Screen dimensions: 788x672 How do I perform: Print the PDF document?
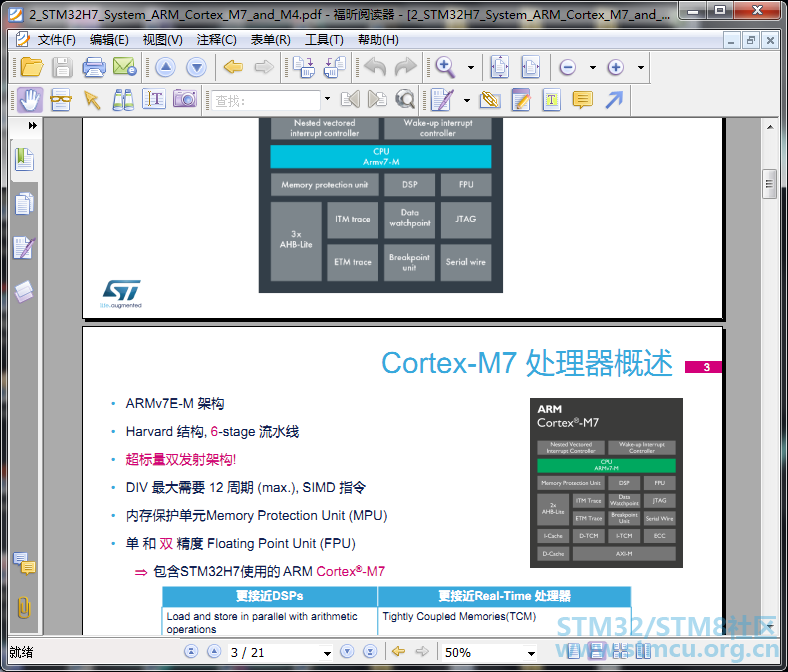click(x=94, y=67)
